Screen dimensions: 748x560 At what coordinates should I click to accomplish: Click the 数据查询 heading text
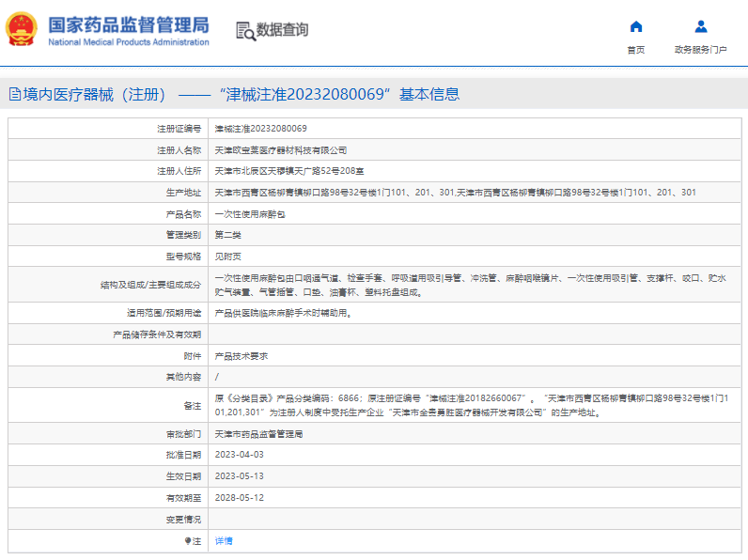pyautogui.click(x=283, y=29)
